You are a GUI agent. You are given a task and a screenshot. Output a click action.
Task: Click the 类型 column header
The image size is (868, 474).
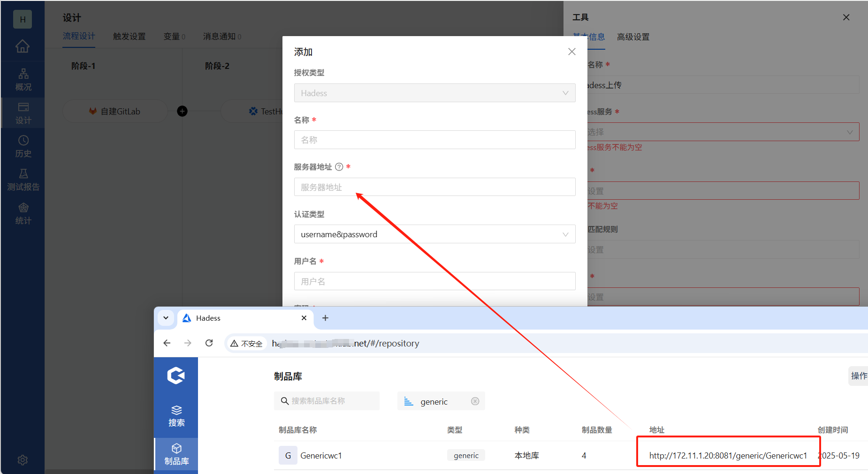(x=455, y=430)
